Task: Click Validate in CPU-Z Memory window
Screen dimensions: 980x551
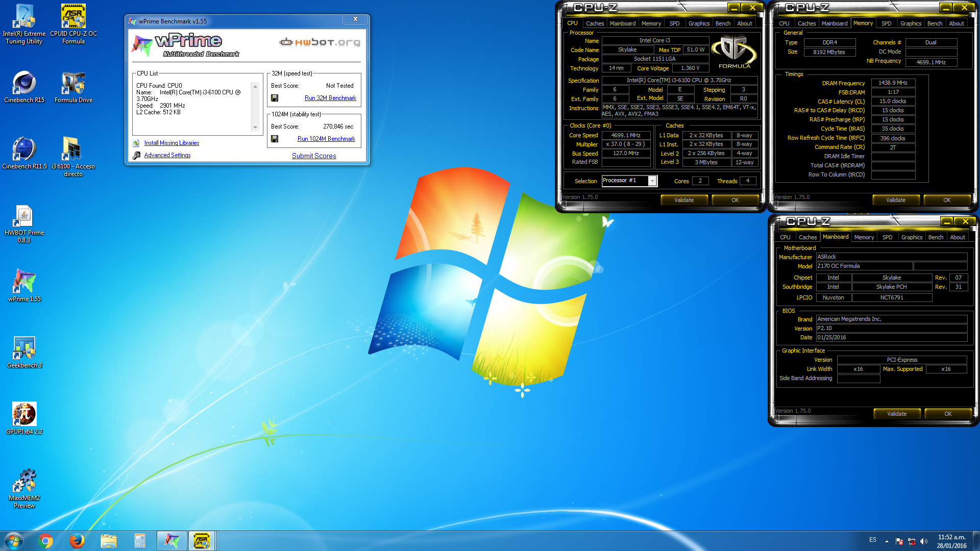Action: (x=896, y=200)
